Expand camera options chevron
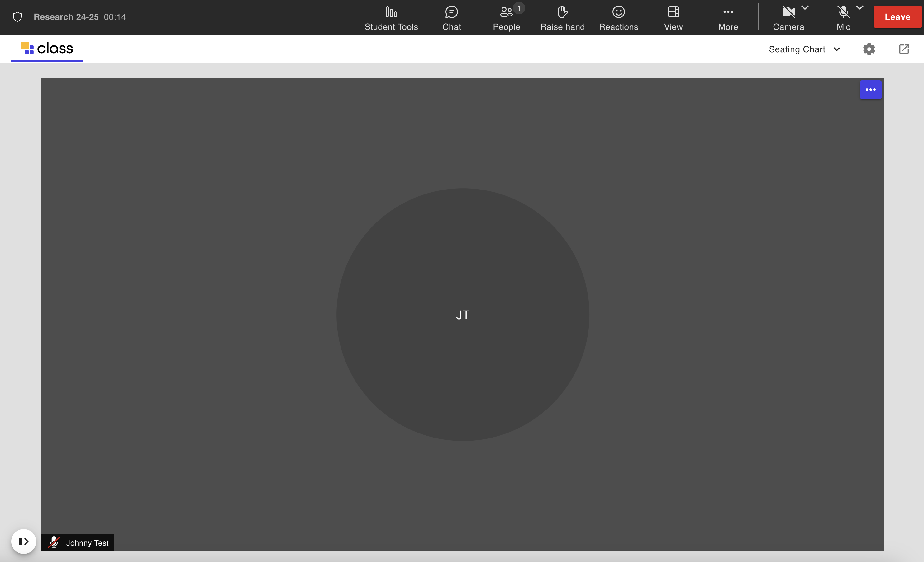The image size is (924, 562). (805, 7)
